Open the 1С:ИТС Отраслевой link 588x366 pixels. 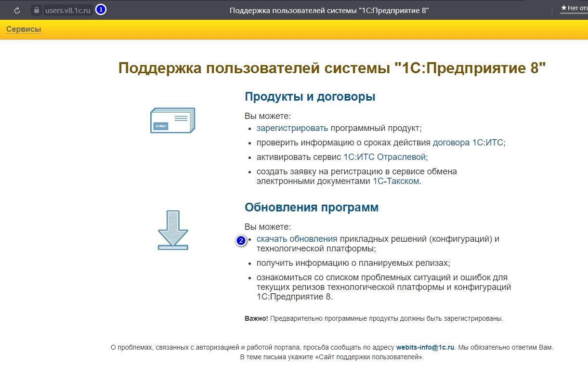tap(385, 157)
